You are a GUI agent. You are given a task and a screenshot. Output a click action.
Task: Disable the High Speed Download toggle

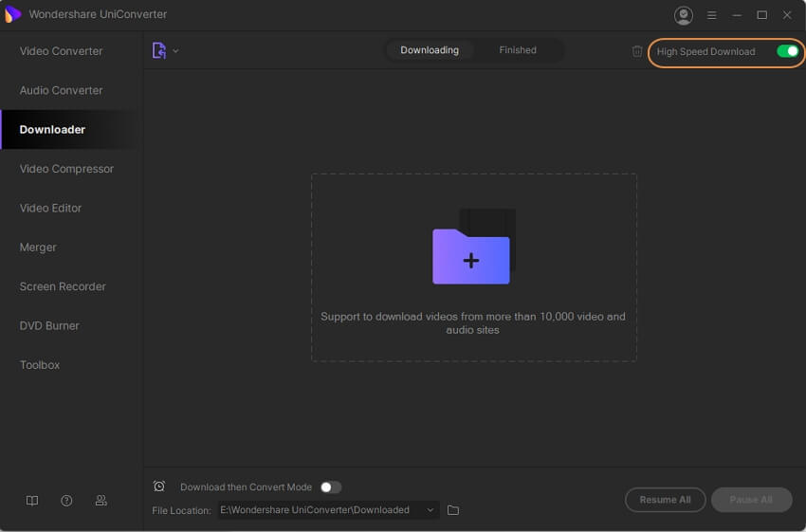click(787, 51)
